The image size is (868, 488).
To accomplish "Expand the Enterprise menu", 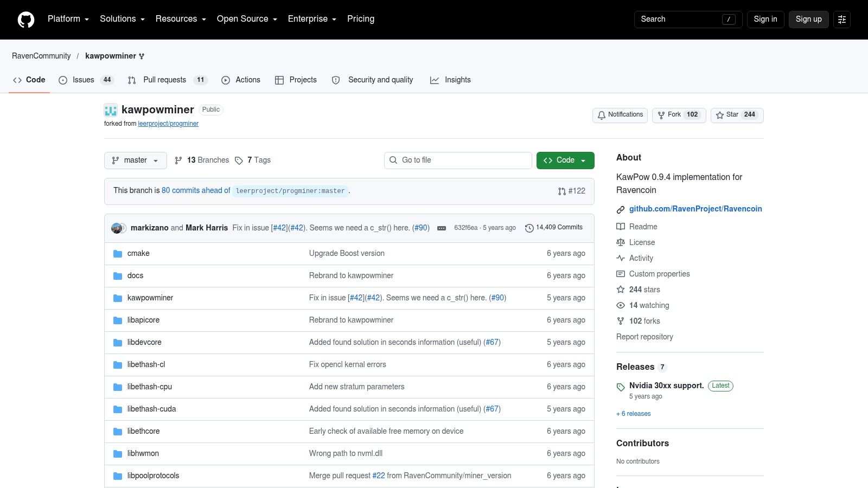I will 312,19.
